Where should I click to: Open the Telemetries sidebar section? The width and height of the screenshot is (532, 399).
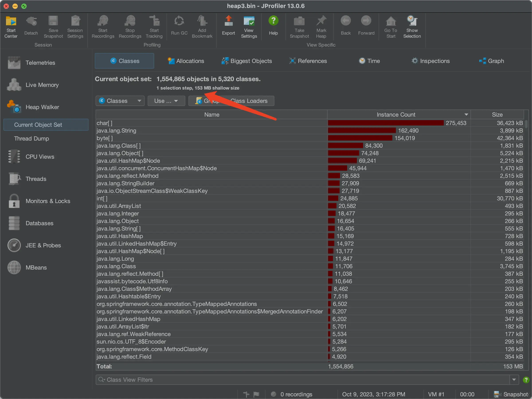point(40,63)
